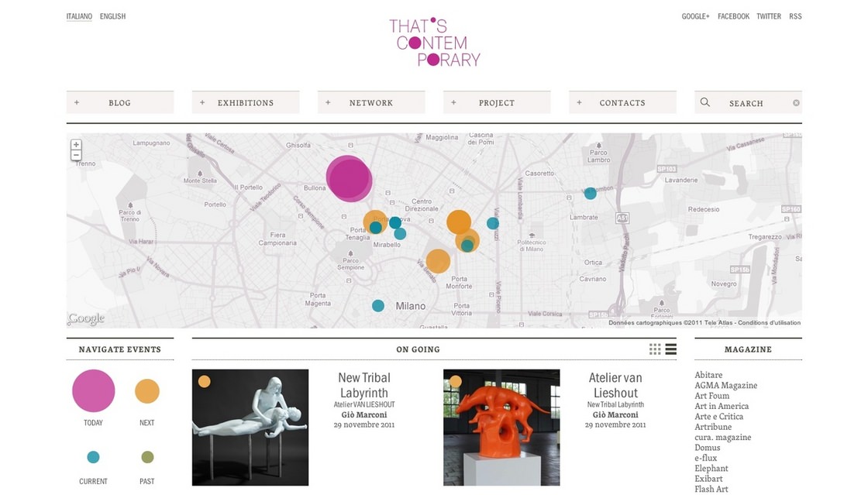868x495 pixels.
Task: Clear the search field with x icon
Action: 796,103
